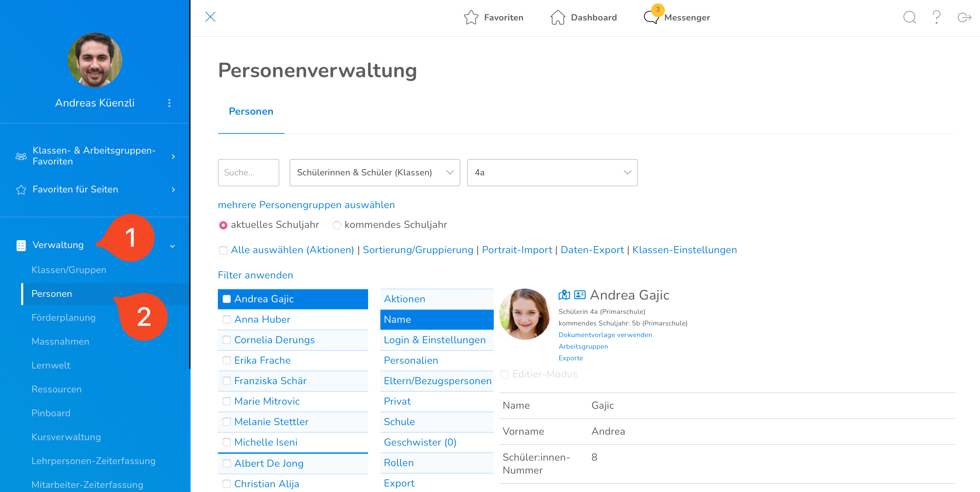This screenshot has height=492, width=980.
Task: Open Messenger chat bubble icon
Action: [x=651, y=17]
